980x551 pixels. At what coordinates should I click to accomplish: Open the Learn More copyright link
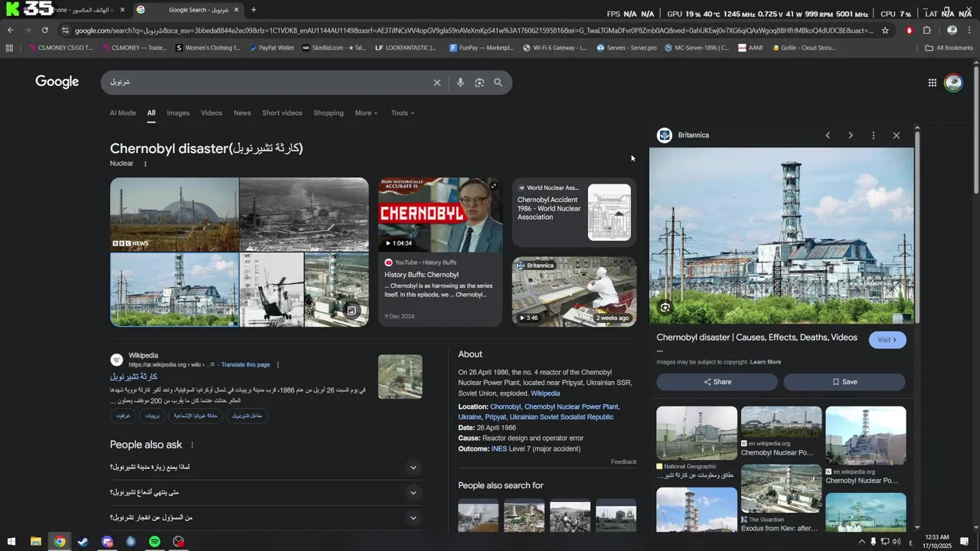tap(766, 362)
